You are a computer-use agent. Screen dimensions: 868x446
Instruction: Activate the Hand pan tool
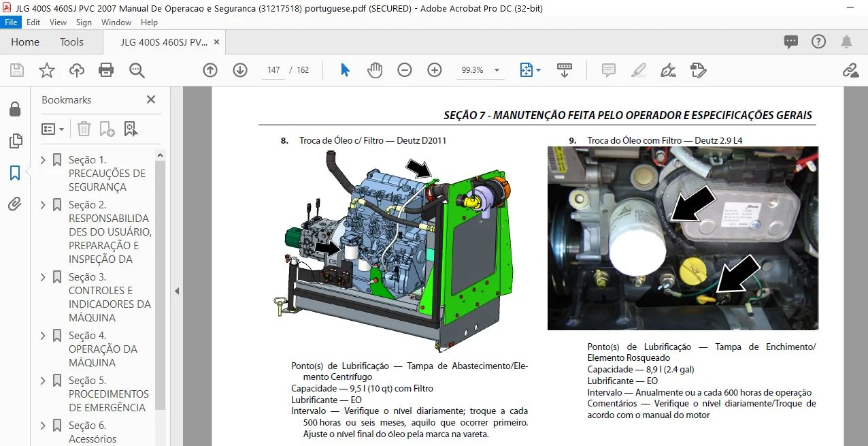(375, 70)
